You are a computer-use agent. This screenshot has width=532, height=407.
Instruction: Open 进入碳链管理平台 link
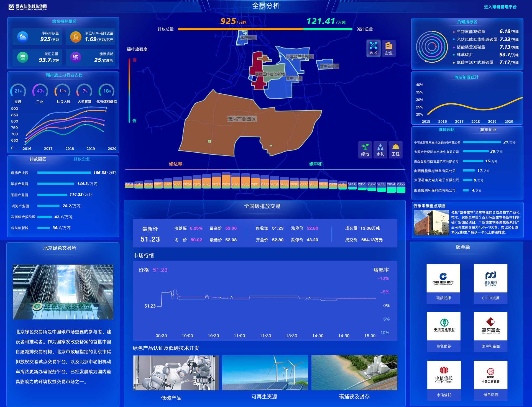pos(500,7)
